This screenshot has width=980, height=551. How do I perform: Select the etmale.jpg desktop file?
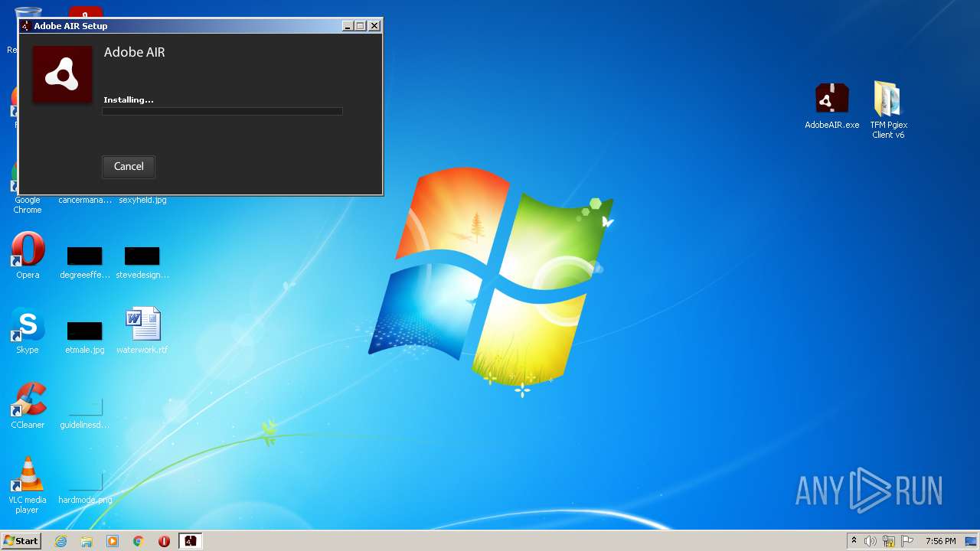tap(84, 337)
